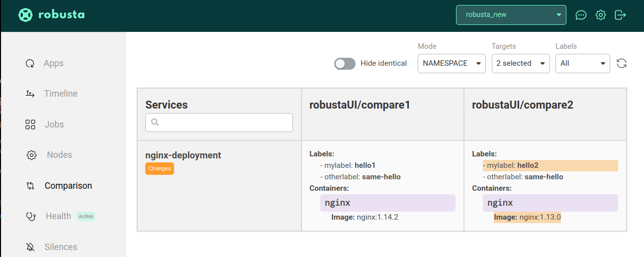Click the robustaUI/compare1 column header
644x257 pixels.
(360, 105)
